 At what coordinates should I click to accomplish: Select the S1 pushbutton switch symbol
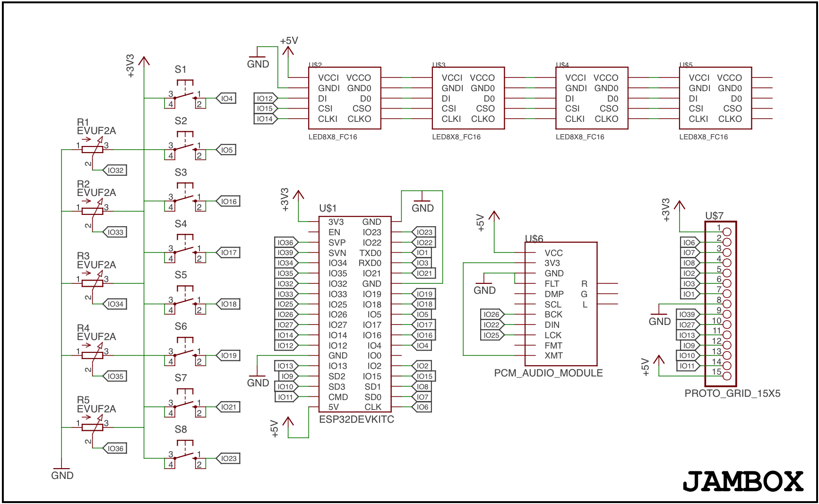tap(185, 94)
